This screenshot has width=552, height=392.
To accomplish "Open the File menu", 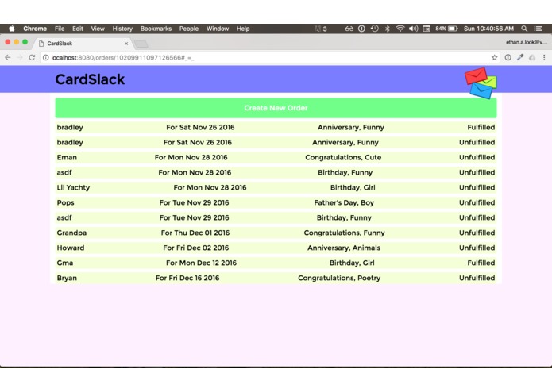I will tap(60, 29).
